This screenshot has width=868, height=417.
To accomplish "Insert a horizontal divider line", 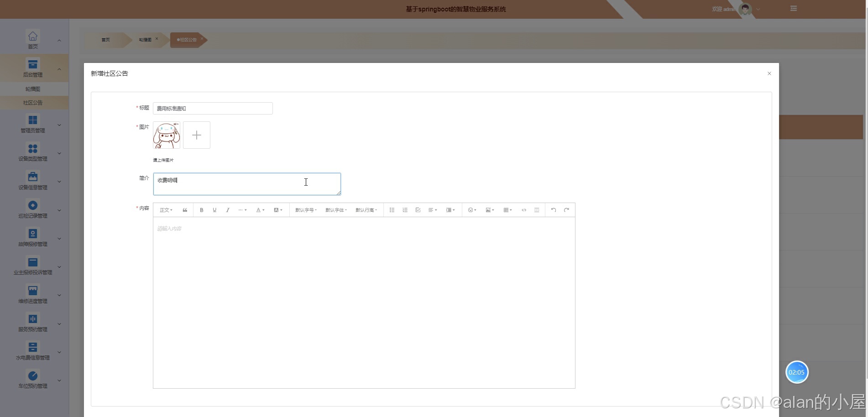I will [537, 210].
